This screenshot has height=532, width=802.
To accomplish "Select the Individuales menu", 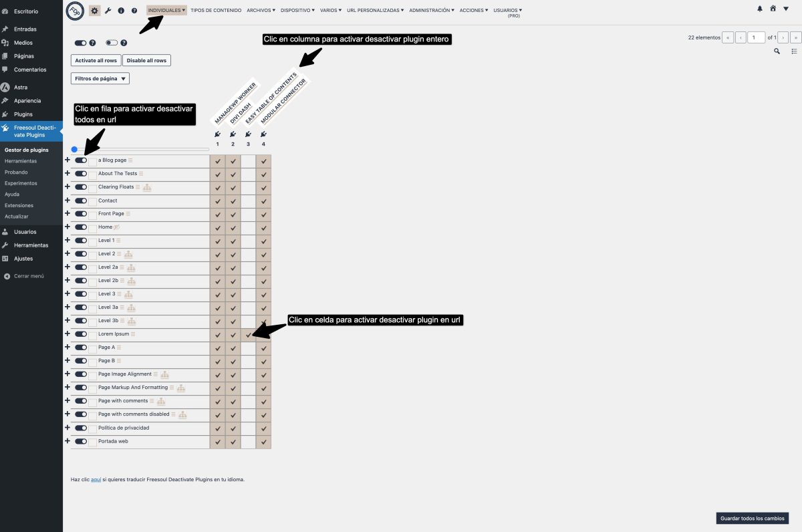I will 166,10.
